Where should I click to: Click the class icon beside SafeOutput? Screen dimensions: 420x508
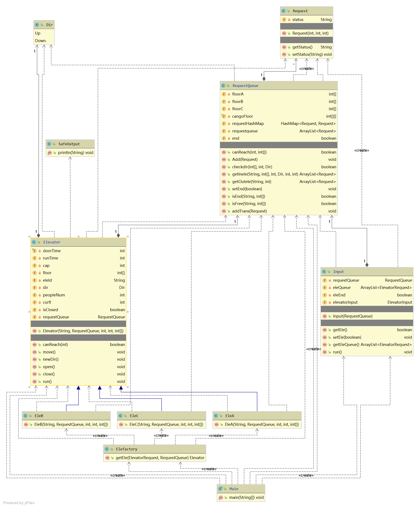tap(49, 144)
